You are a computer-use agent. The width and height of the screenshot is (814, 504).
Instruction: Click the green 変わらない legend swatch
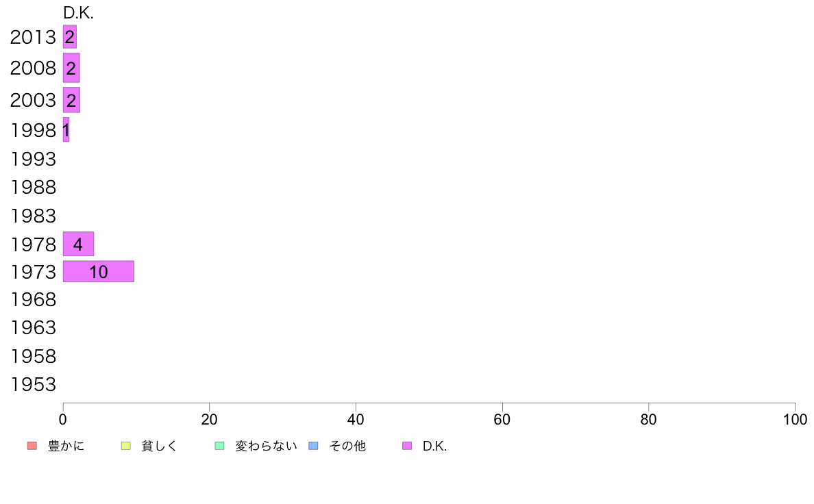point(219,446)
